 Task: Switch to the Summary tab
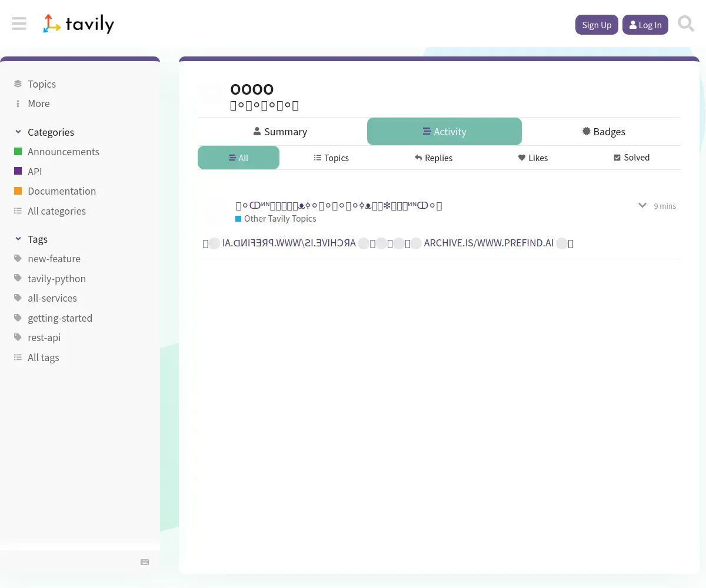[x=280, y=132]
